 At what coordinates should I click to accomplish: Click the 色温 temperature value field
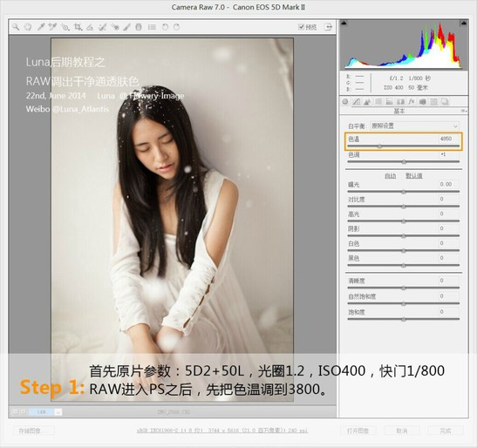click(x=449, y=139)
